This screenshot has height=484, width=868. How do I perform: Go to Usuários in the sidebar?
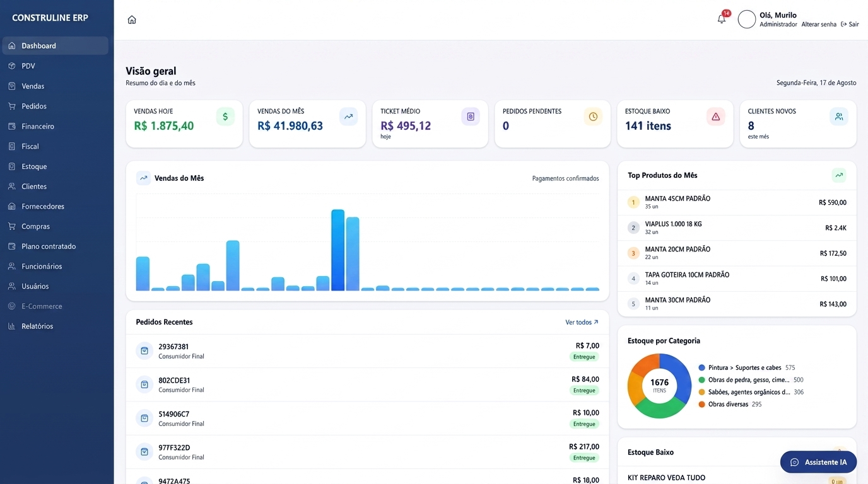click(56, 286)
